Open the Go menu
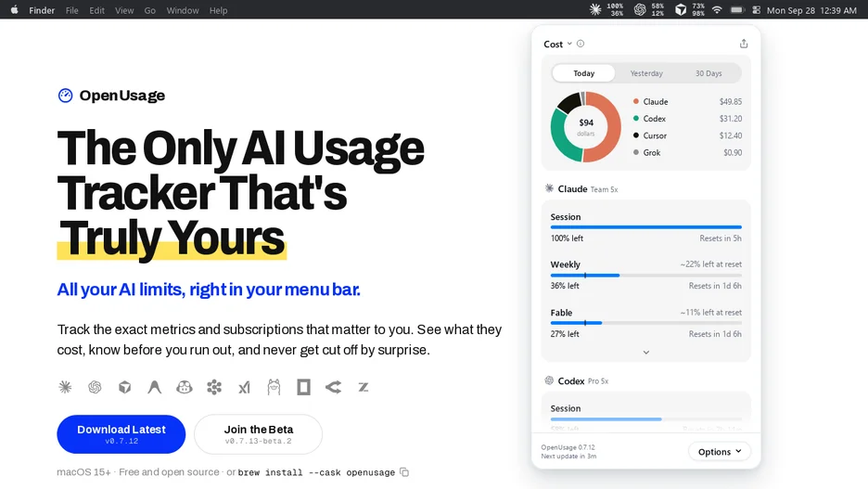Screen dimensions: 868x489 tap(150, 10)
